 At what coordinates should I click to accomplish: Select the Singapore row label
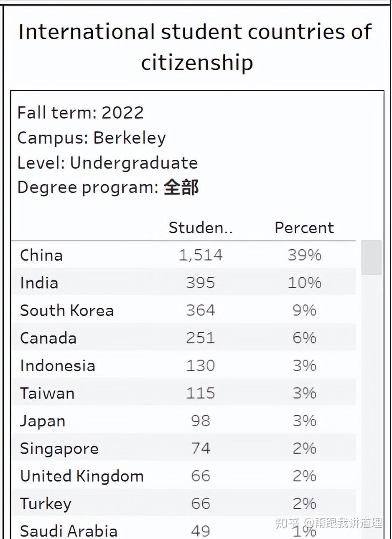pyautogui.click(x=59, y=448)
